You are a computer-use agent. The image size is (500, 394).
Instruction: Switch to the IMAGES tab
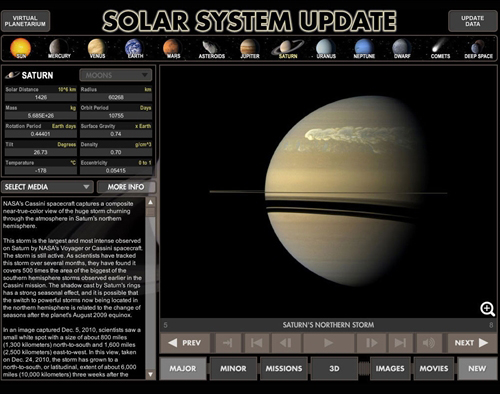click(x=390, y=368)
